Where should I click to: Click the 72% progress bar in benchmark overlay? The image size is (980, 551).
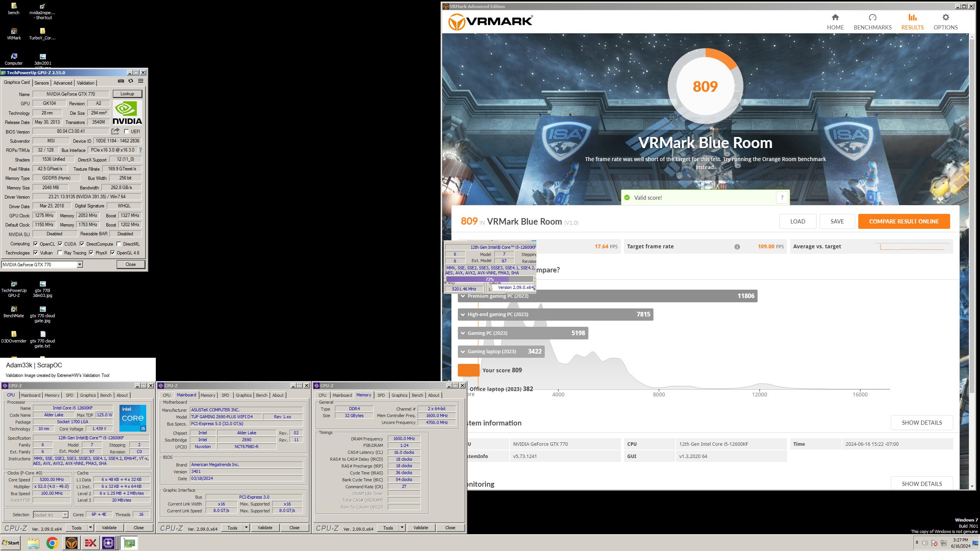[490, 279]
